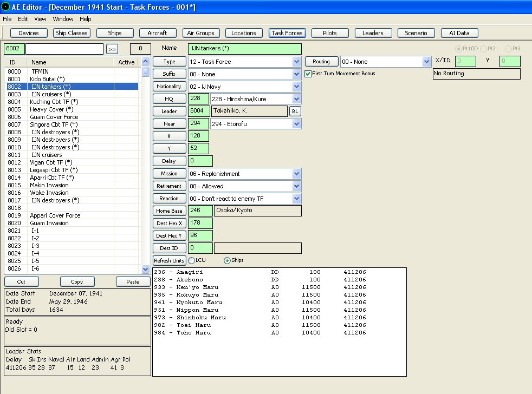Click the task force list scrollbar thumb
This screenshot has height=394, width=532.
click(146, 72)
